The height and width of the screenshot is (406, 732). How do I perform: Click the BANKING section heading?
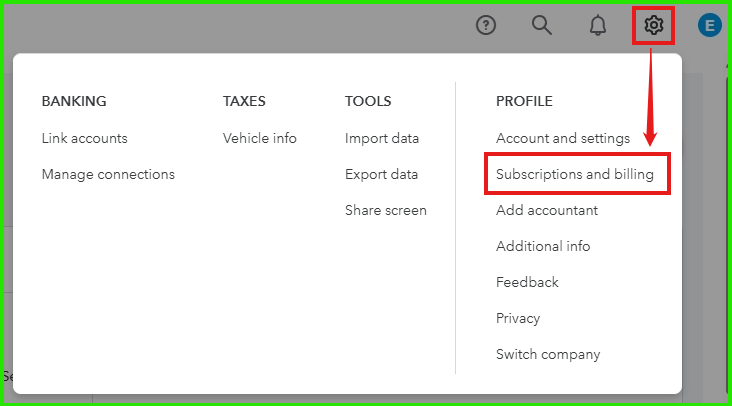click(74, 101)
